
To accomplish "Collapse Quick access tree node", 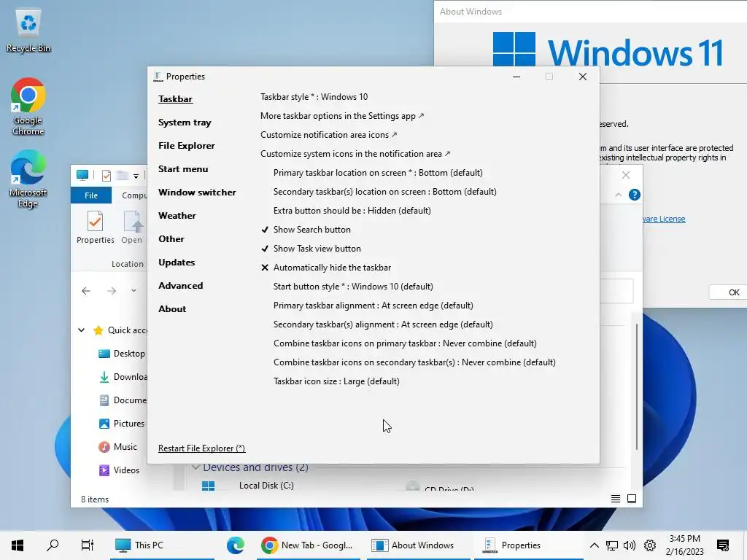I will click(82, 330).
